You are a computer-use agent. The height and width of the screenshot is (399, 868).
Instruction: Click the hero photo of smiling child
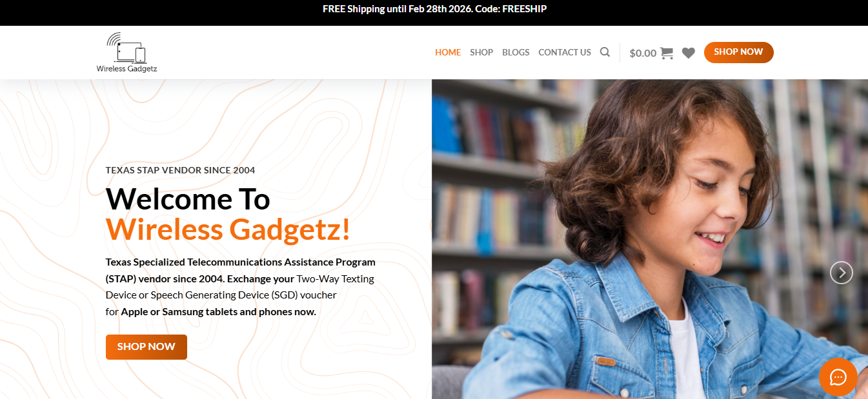(x=650, y=238)
